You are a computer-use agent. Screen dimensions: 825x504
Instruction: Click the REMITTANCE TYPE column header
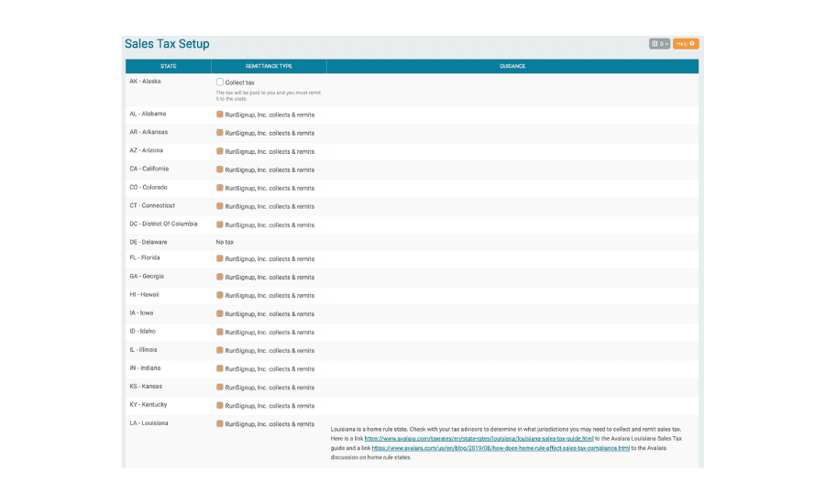(x=269, y=66)
